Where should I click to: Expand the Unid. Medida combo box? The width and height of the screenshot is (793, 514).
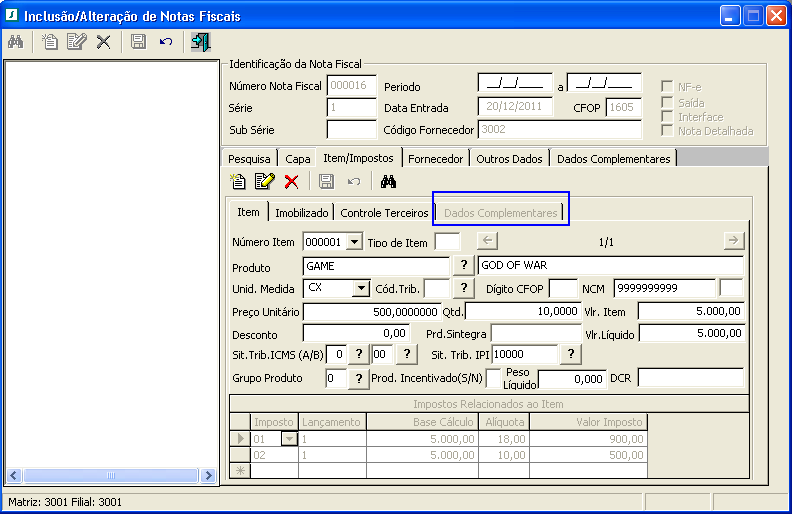[x=361, y=288]
